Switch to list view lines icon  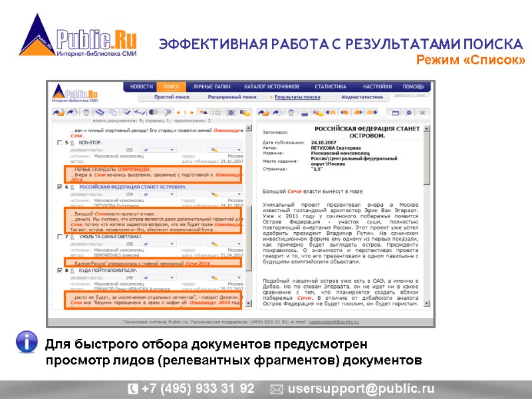coord(217,112)
